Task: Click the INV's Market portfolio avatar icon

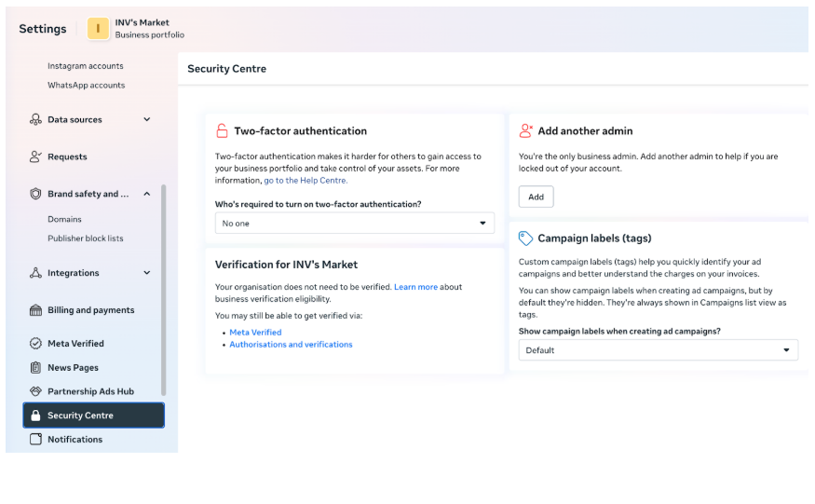Action: pyautogui.click(x=98, y=29)
